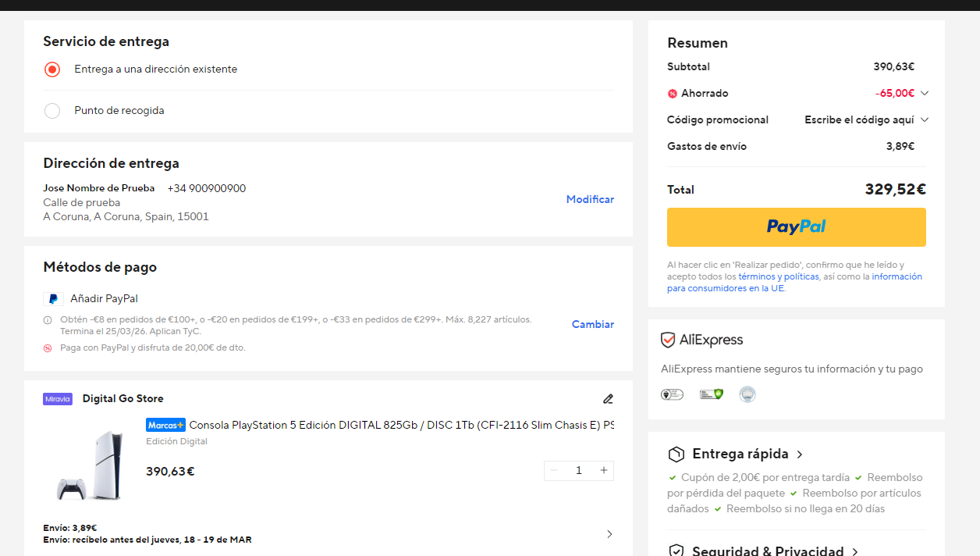This screenshot has height=556, width=980.
Task: Click the green shield certification badge
Action: [x=711, y=394]
